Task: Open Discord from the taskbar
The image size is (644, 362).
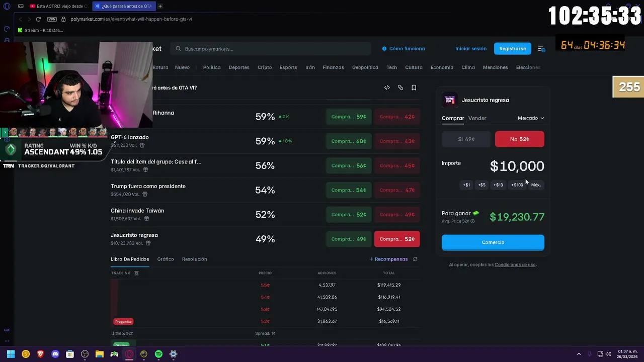Action: 55,354
